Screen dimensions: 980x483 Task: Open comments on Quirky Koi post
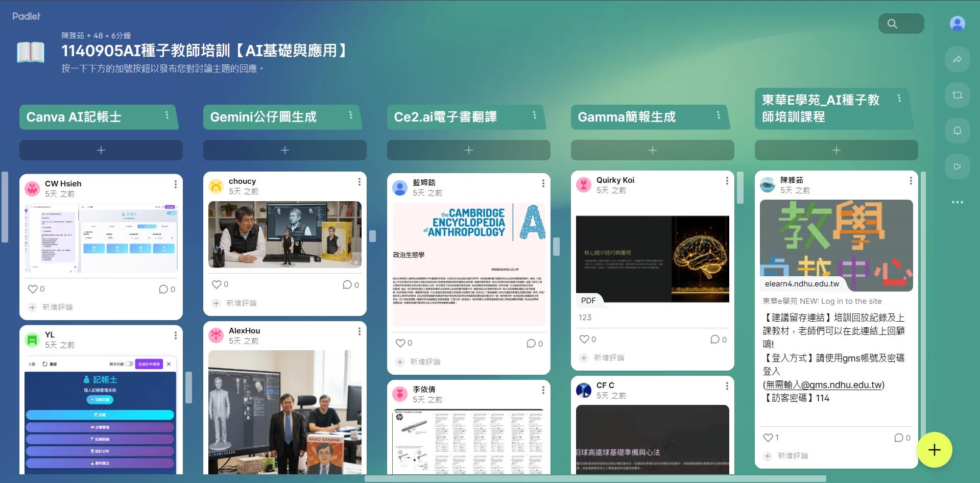[715, 340]
